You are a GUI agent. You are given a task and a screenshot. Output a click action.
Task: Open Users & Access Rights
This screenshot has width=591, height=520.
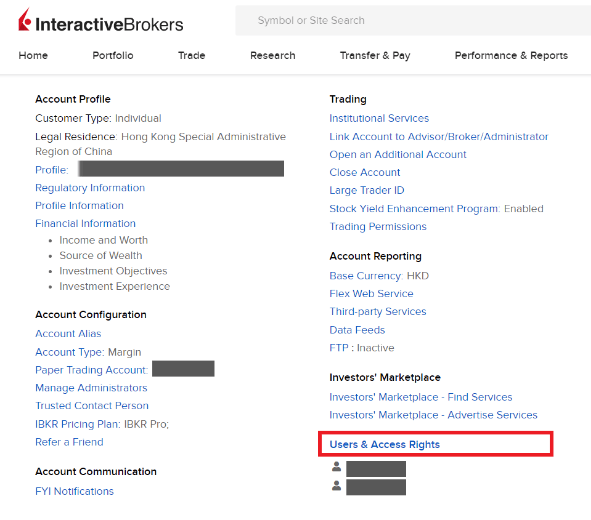384,445
